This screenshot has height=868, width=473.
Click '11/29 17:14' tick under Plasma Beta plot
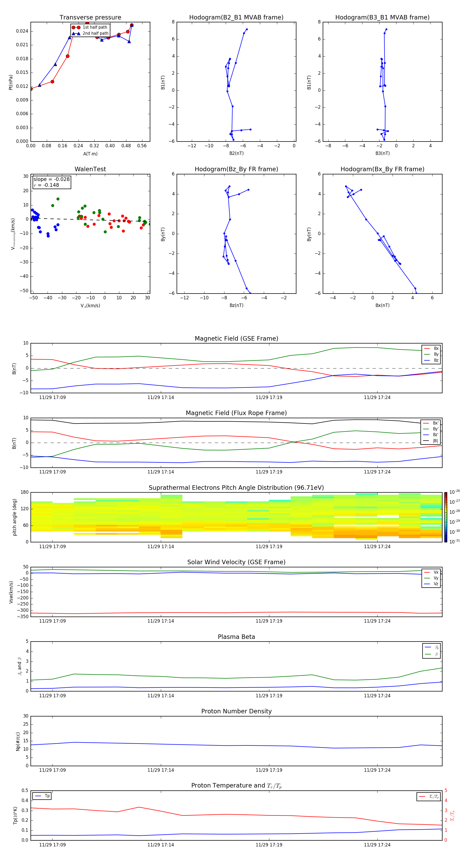coord(161,696)
